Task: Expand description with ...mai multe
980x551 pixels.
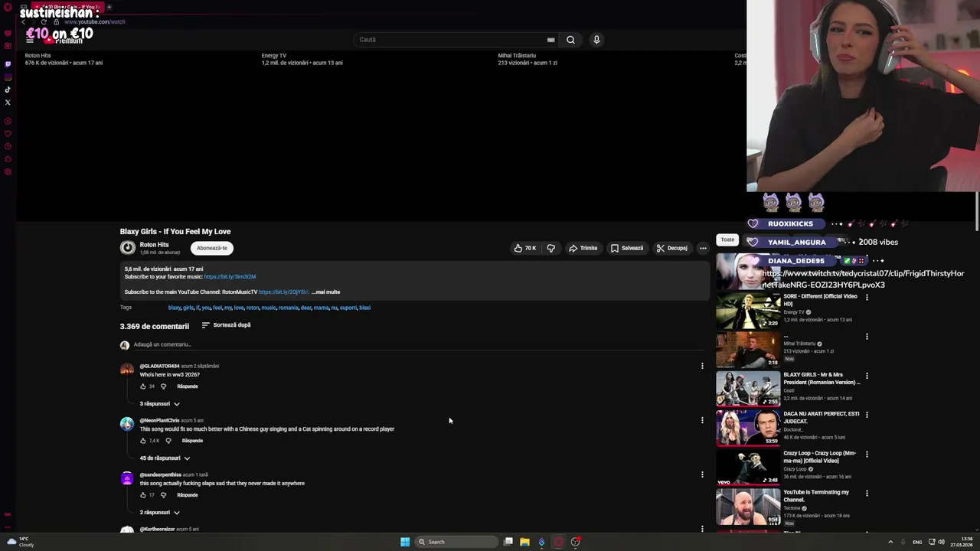Action: click(x=326, y=292)
